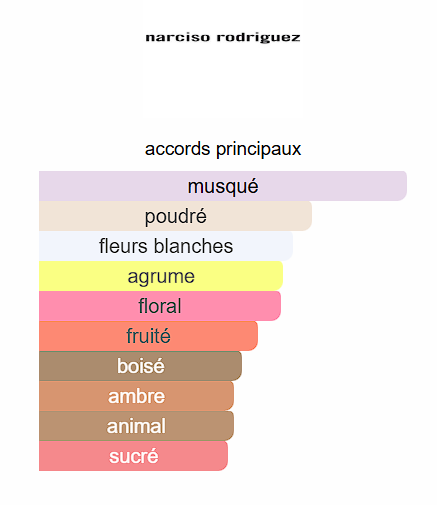This screenshot has height=505, width=437.
Task: Click the brown boisé accord bar
Action: (140, 366)
